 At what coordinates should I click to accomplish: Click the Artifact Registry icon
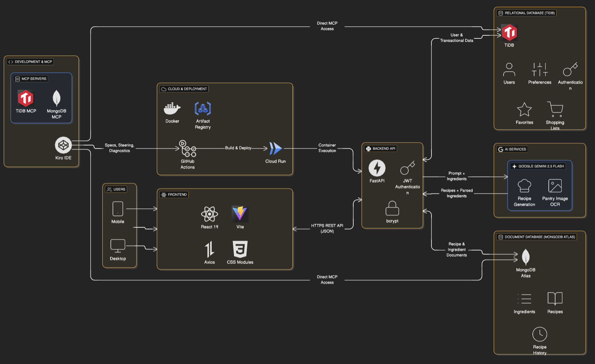click(x=203, y=109)
